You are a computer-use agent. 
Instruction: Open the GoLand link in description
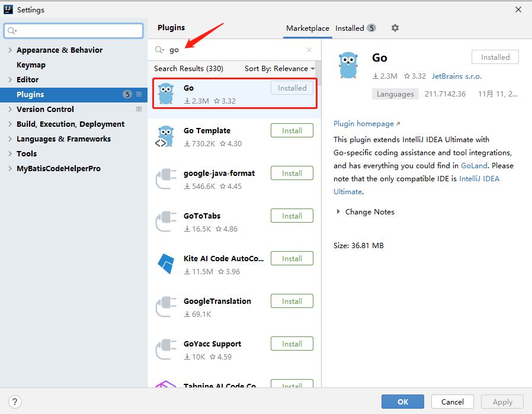point(474,166)
